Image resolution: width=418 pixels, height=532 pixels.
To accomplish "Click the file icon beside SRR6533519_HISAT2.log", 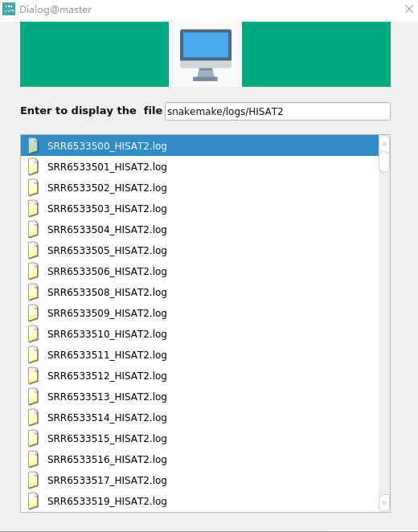I will (x=33, y=501).
